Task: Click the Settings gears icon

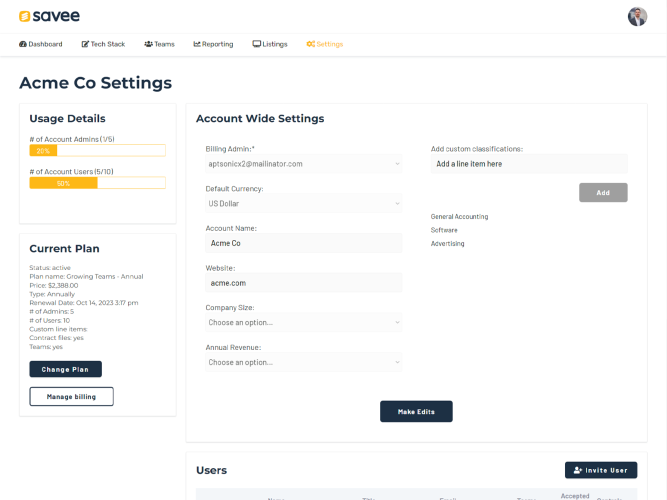Action: click(311, 44)
